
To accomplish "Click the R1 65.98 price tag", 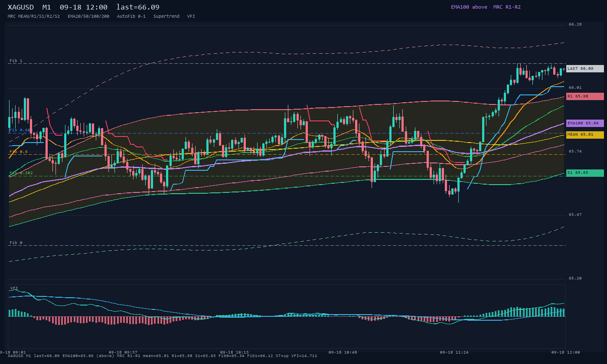I will click(585, 96).
